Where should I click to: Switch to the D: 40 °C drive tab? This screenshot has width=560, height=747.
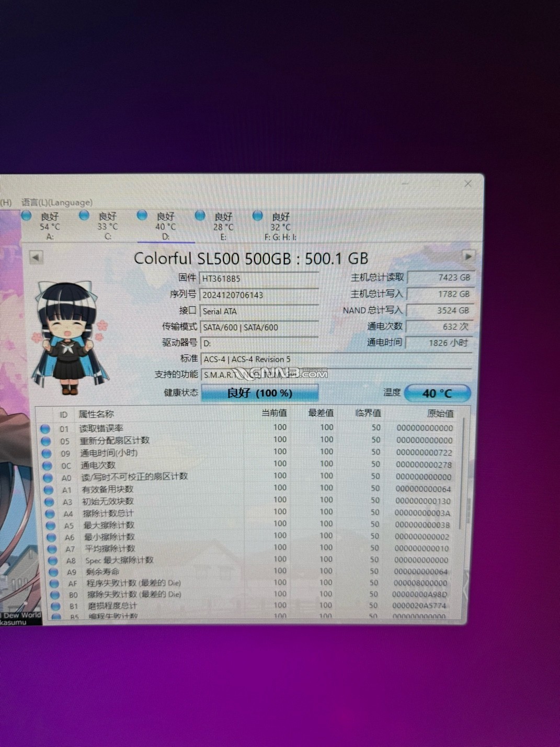click(166, 227)
